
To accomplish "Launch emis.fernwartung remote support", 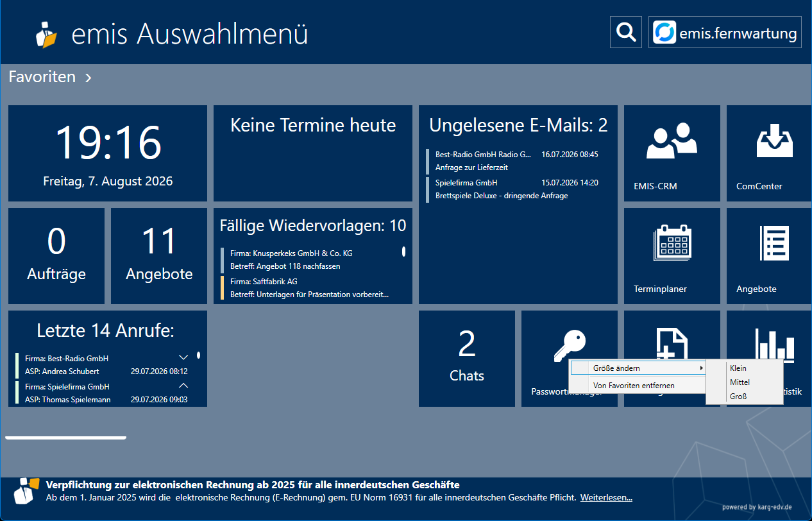I will click(x=725, y=32).
